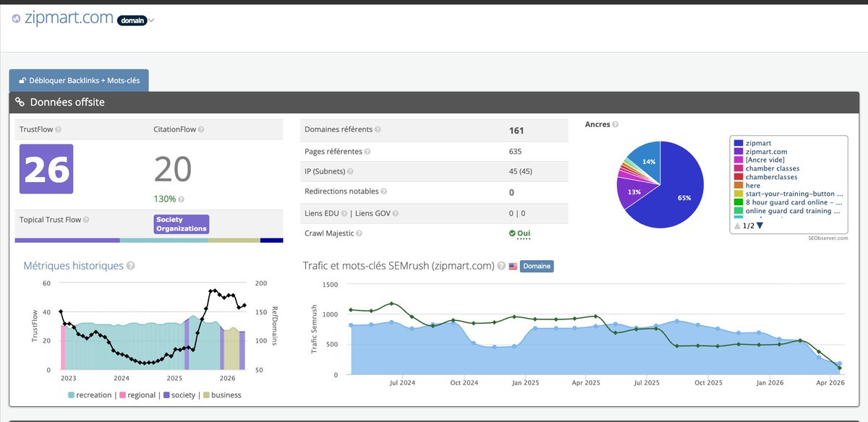The width and height of the screenshot is (868, 422).
Task: Click the Métriques historiques heading
Action: click(73, 266)
